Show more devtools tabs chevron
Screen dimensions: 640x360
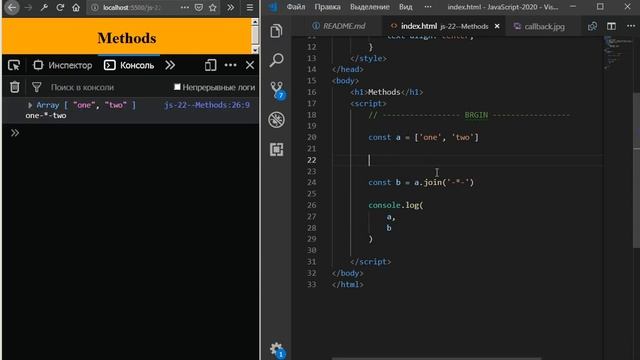click(170, 65)
